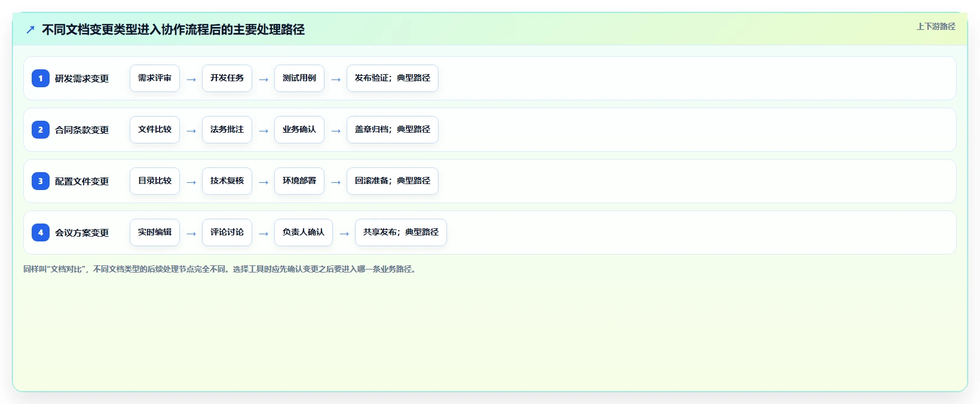The height and width of the screenshot is (404, 980).
Task: Click the 需求评审 step chip
Action: 155,78
